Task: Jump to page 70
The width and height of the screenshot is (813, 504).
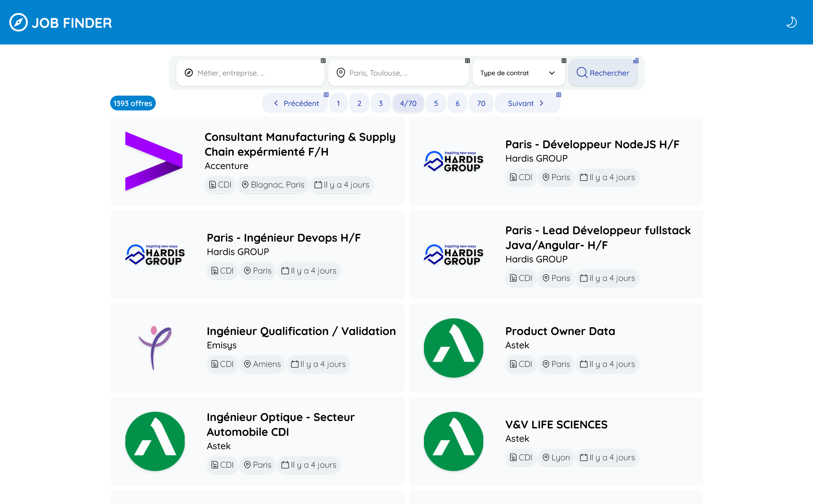Action: (x=481, y=103)
